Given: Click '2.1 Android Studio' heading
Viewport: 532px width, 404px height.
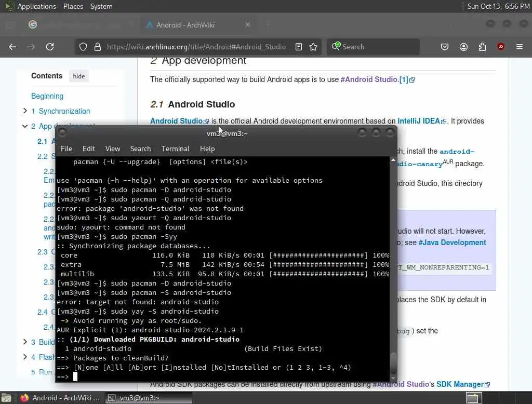Looking at the screenshot, I should pos(193,104).
